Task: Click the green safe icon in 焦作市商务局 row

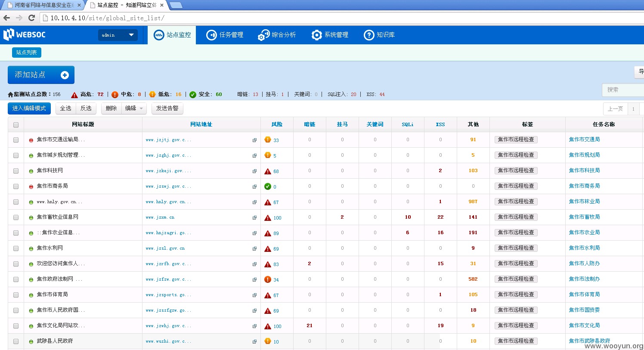Action: coord(268,186)
